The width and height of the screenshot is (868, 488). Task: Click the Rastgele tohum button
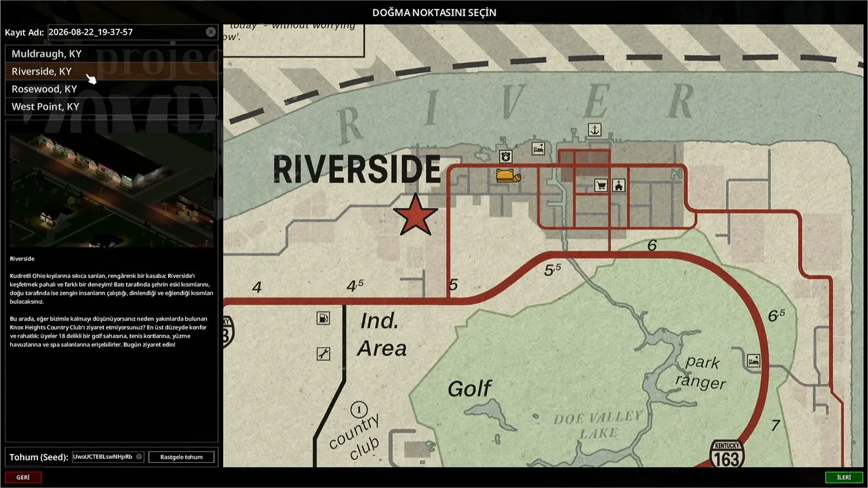coord(181,457)
